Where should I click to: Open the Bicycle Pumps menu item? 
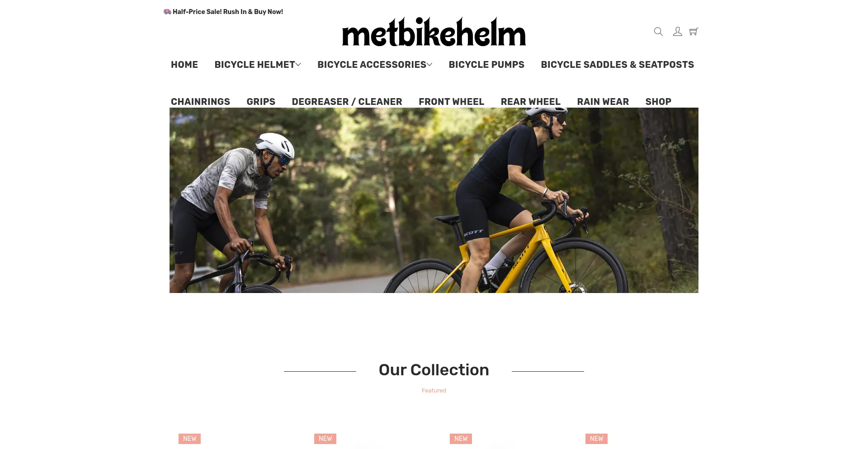(486, 65)
